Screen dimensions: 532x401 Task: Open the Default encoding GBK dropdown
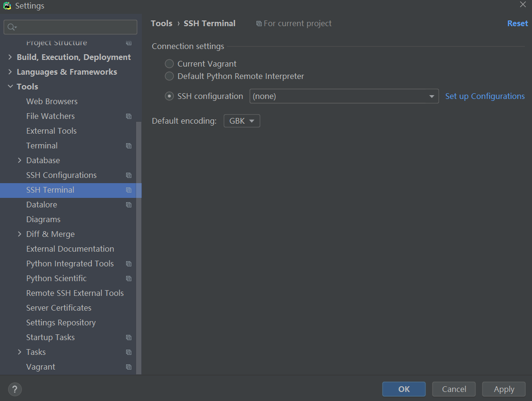242,121
